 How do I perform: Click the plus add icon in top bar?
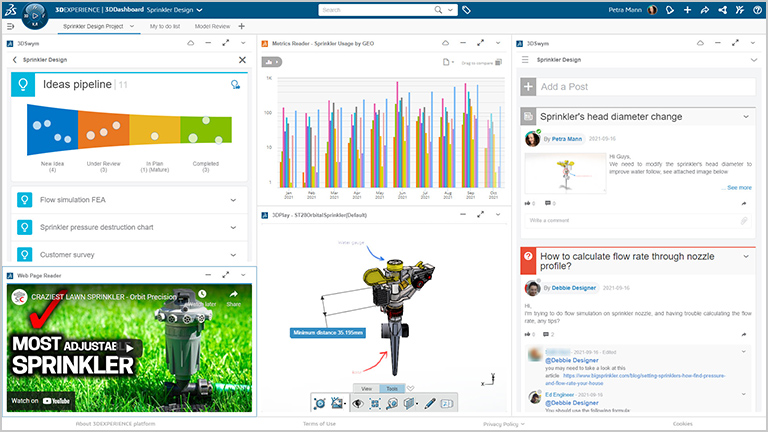[686, 10]
